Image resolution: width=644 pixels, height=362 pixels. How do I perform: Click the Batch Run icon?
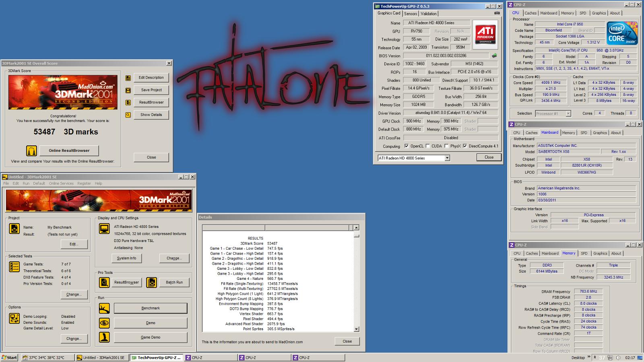[x=152, y=283]
